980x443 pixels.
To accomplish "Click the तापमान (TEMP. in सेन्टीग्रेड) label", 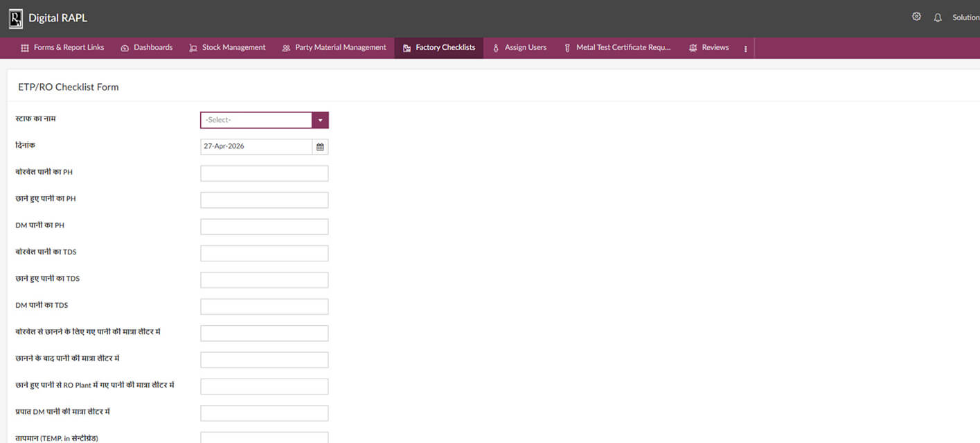I will tap(57, 438).
